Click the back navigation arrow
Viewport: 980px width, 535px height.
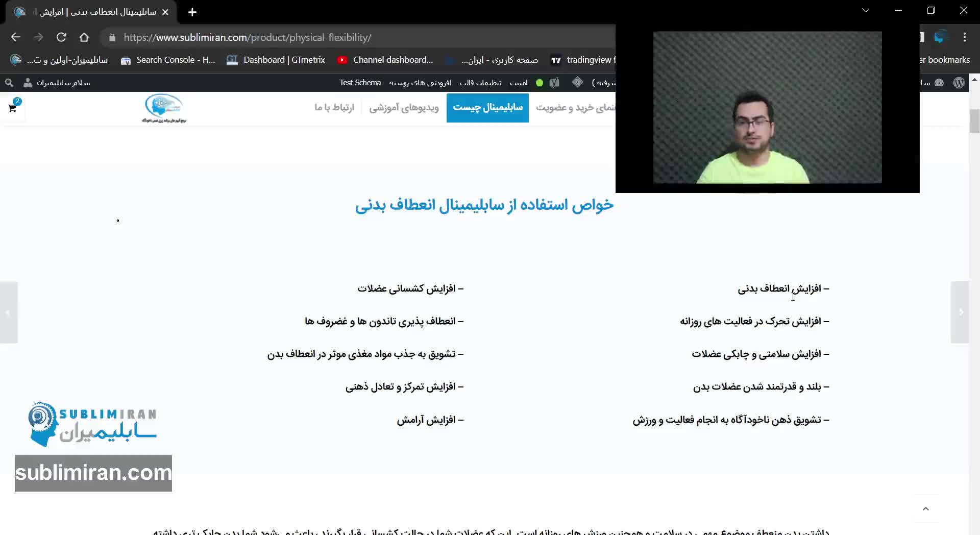[16, 37]
